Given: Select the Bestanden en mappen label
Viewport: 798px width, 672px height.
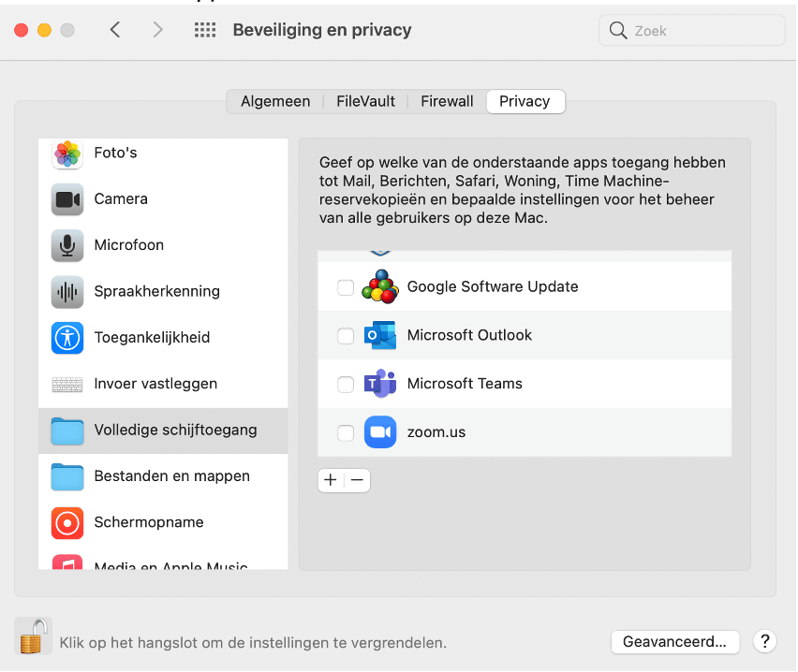Looking at the screenshot, I should 172,476.
